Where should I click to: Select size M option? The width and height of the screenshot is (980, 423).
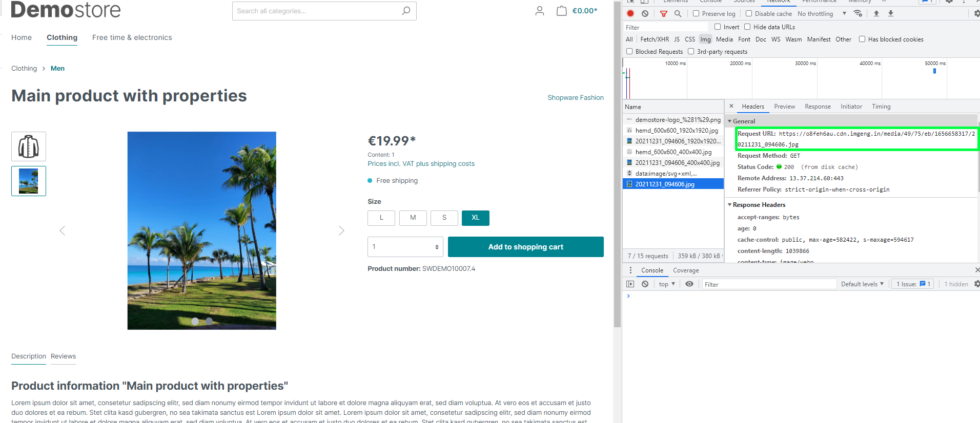pyautogui.click(x=413, y=218)
